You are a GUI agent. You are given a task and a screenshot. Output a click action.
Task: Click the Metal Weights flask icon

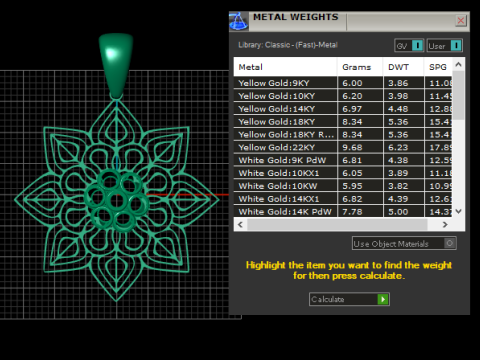pyautogui.click(x=239, y=22)
